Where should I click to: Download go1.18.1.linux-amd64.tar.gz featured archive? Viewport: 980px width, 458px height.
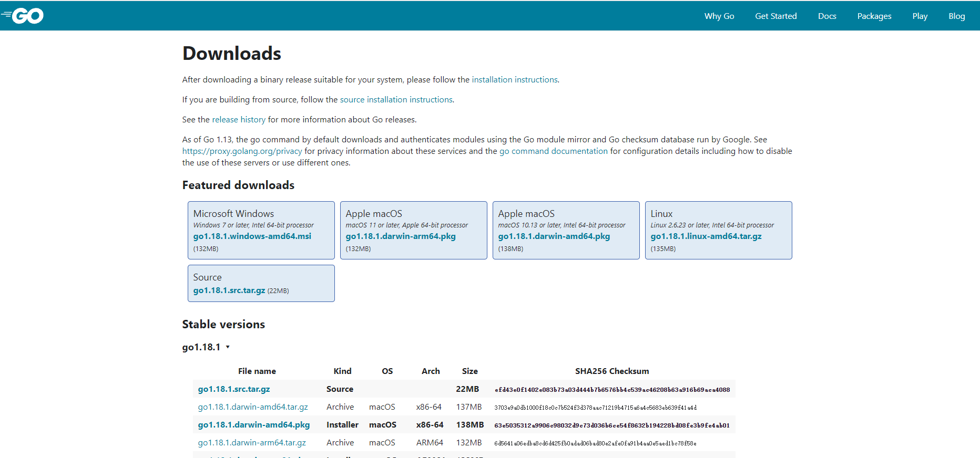706,236
